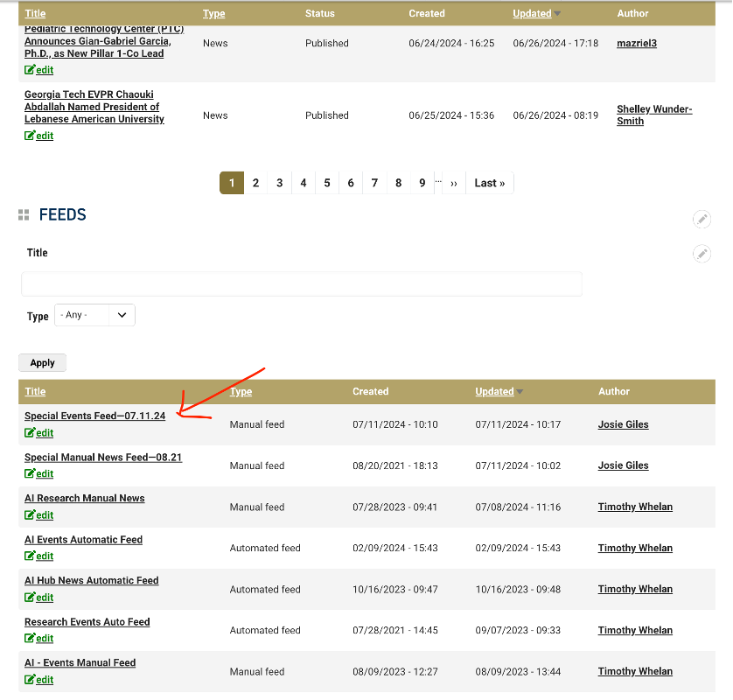This screenshot has height=700, width=733.
Task: Sort the top table by Type
Action: pos(213,13)
